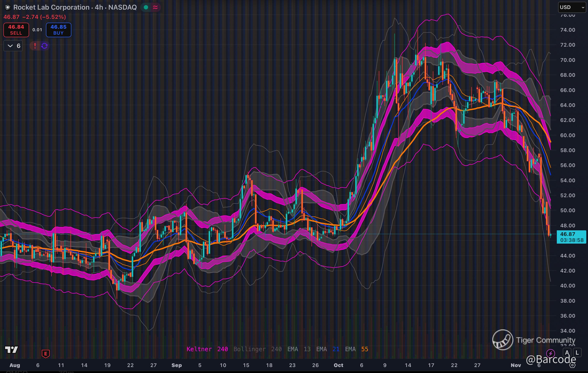The width and height of the screenshot is (588, 373).
Task: Click the Rocket Lab Corporation symbol title
Action: click(51, 7)
